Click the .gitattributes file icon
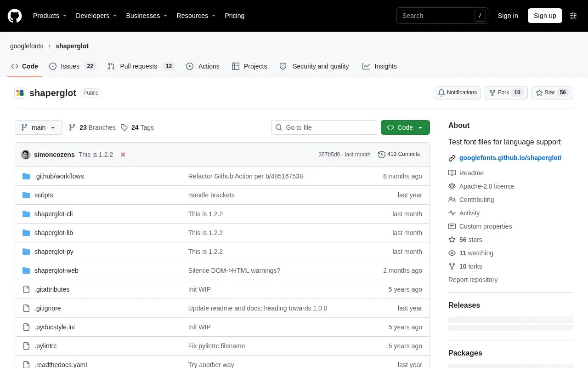 pos(26,289)
